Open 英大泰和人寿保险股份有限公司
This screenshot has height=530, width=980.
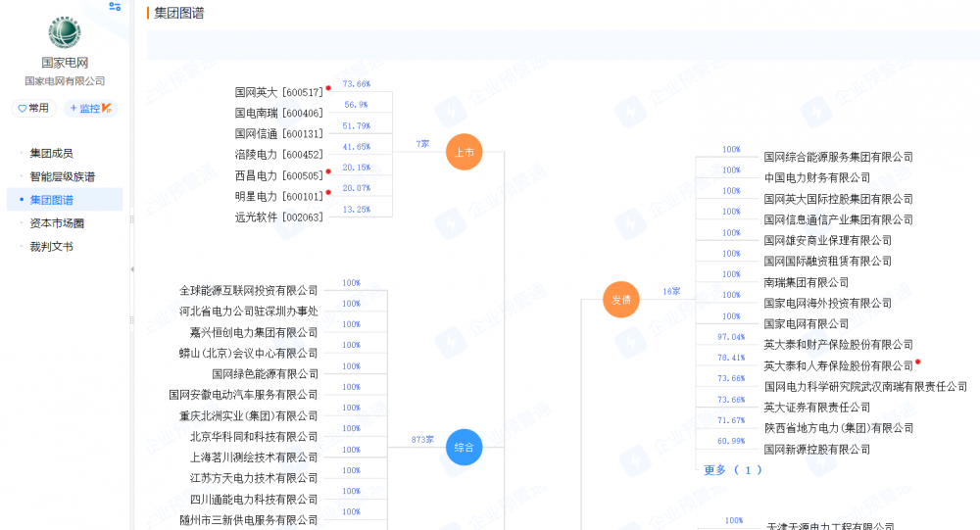pyautogui.click(x=838, y=365)
